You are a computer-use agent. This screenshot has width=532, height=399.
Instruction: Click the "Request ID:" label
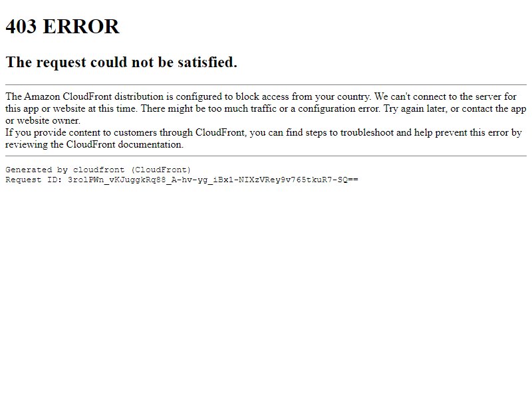point(34,180)
